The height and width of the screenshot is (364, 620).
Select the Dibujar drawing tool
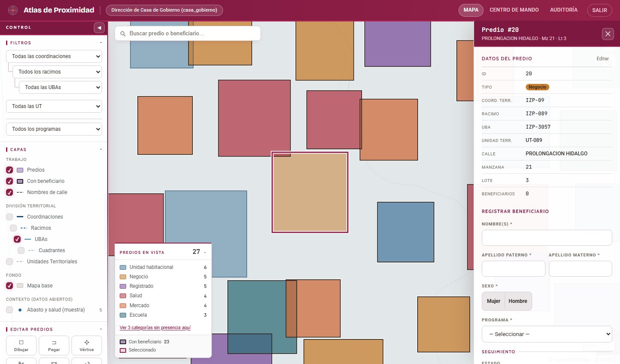21,345
